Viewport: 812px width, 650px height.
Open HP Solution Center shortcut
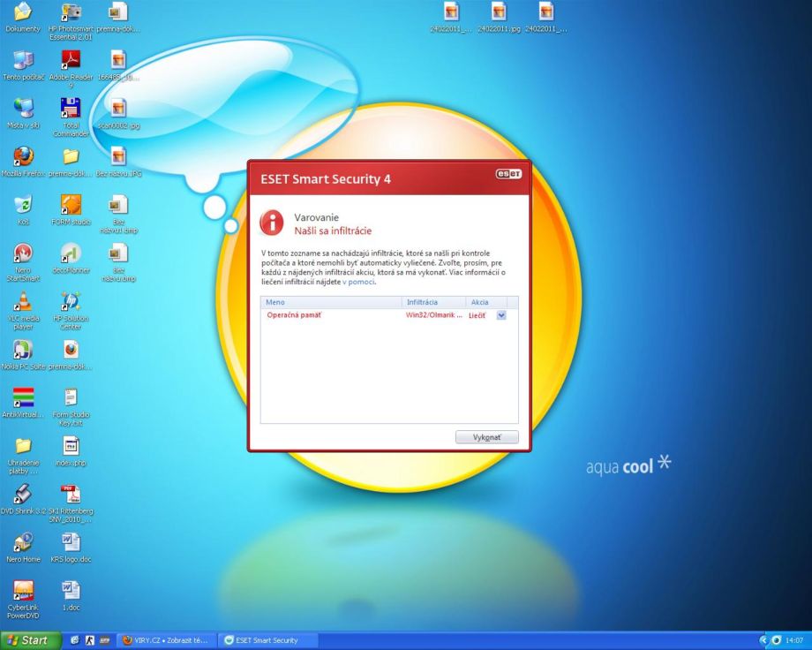[x=71, y=303]
